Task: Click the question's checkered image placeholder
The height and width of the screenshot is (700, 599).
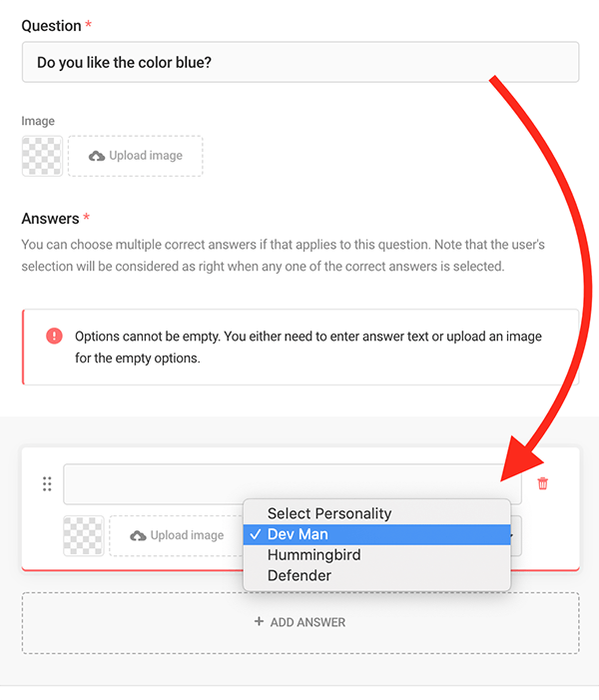Action: [42, 156]
